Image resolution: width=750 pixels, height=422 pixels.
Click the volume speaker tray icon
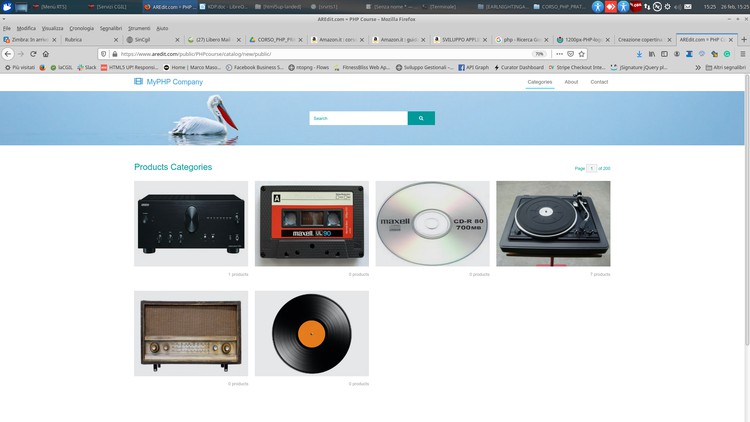pos(677,7)
